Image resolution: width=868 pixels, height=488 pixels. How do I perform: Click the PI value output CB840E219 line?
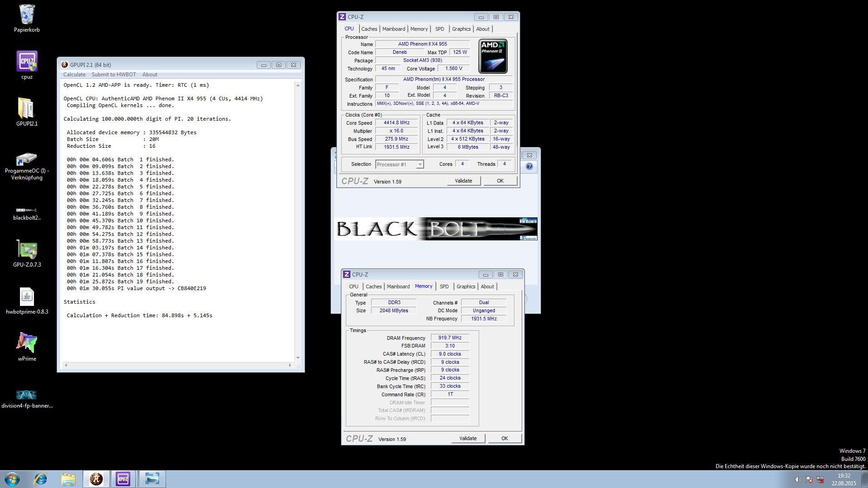point(136,288)
